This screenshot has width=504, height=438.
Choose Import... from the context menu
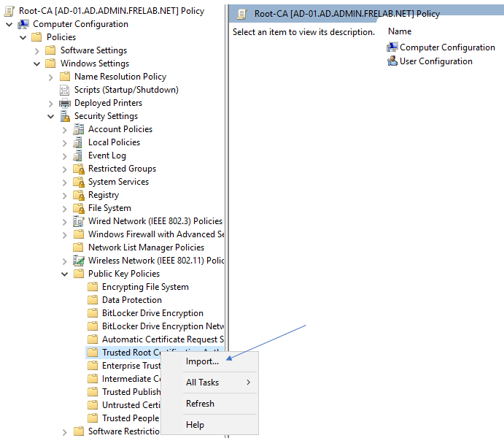202,361
